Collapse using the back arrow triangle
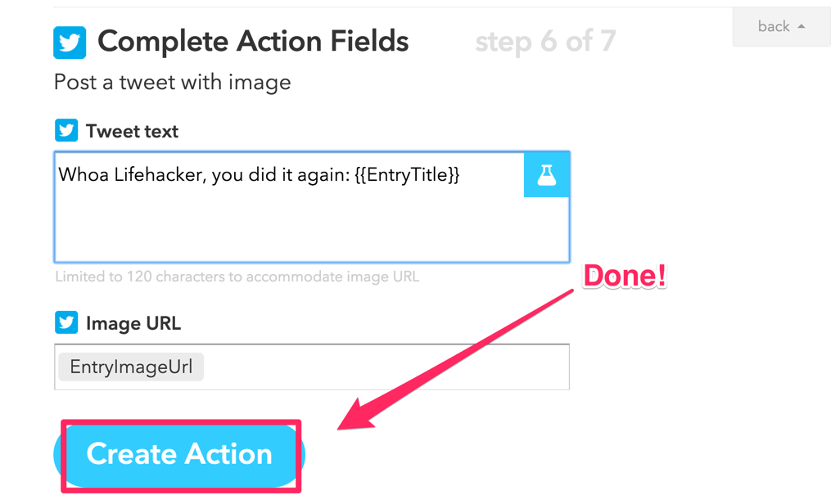The width and height of the screenshot is (831, 504). (x=802, y=26)
